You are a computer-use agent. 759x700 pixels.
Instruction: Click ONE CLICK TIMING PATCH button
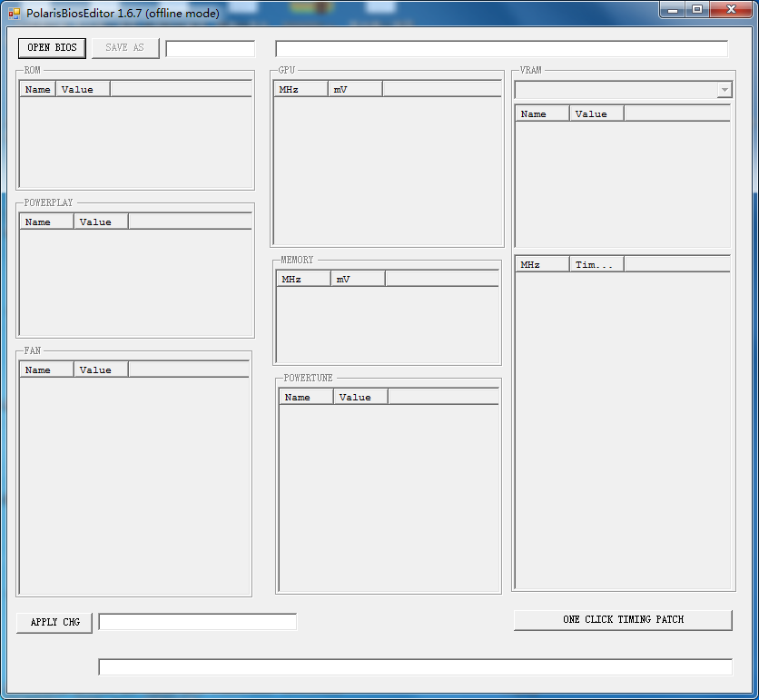pos(623,620)
